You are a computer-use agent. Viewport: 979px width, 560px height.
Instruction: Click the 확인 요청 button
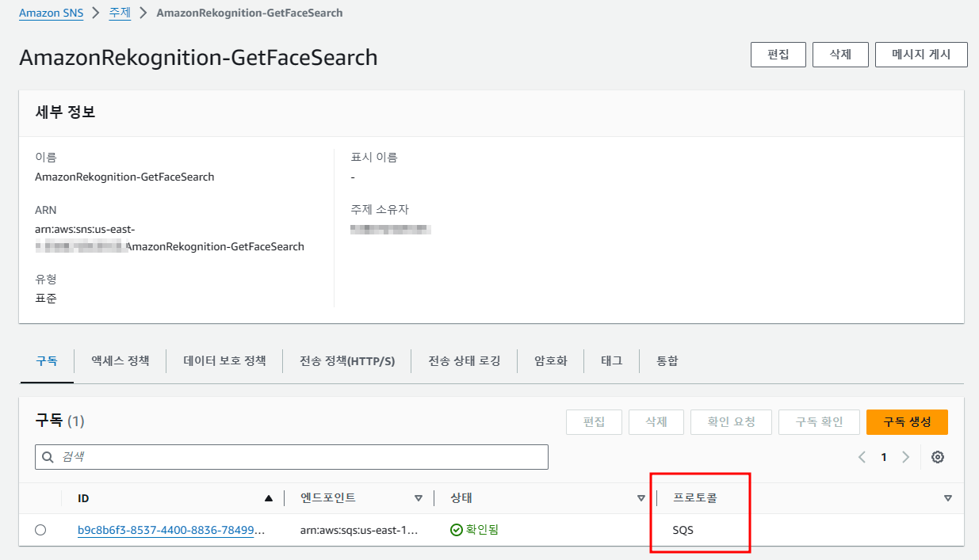[x=732, y=422]
